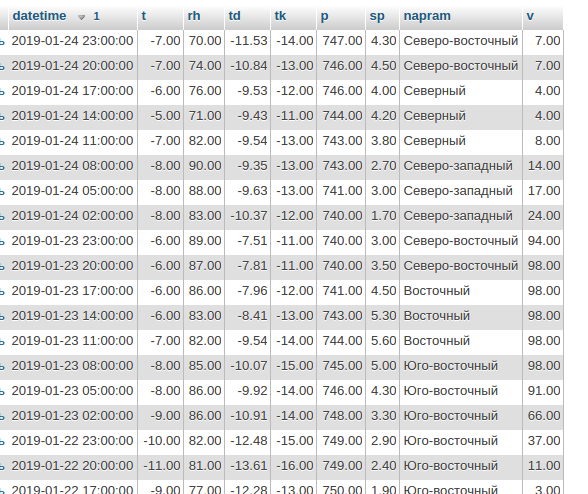
Task: Sort by the tk column header
Action: click(x=280, y=16)
